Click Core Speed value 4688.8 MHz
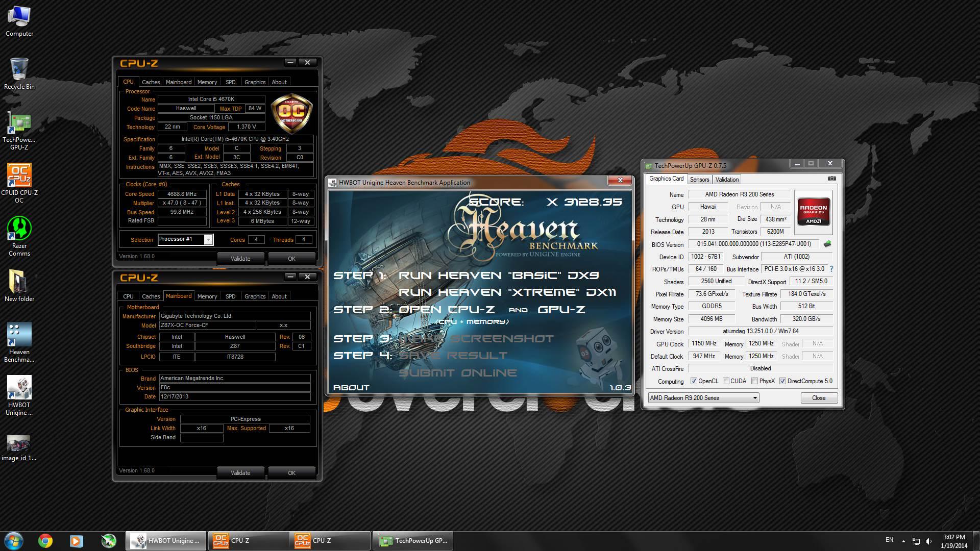This screenshot has height=551, width=980. (x=182, y=194)
